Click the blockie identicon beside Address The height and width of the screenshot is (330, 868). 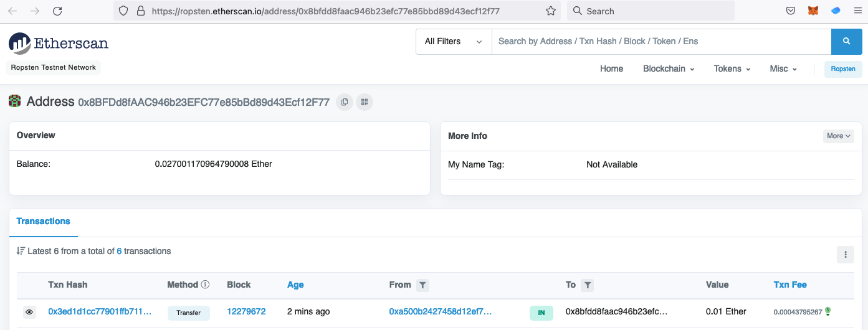pos(14,101)
